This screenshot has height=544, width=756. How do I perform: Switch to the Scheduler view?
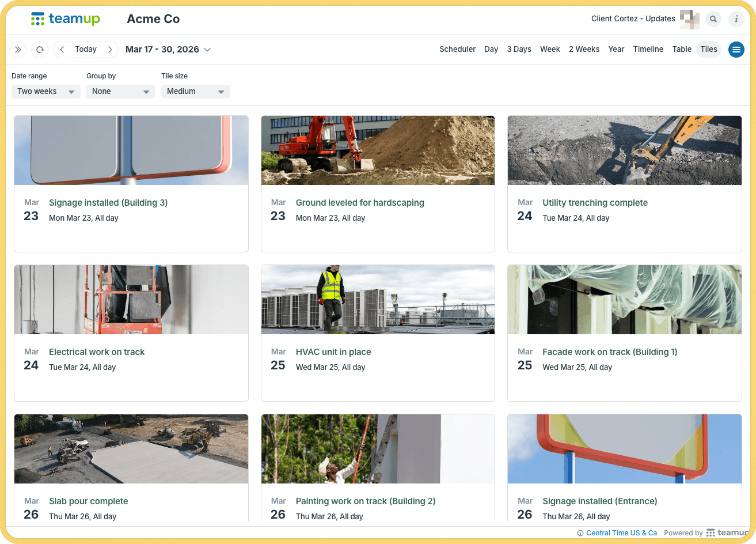457,50
